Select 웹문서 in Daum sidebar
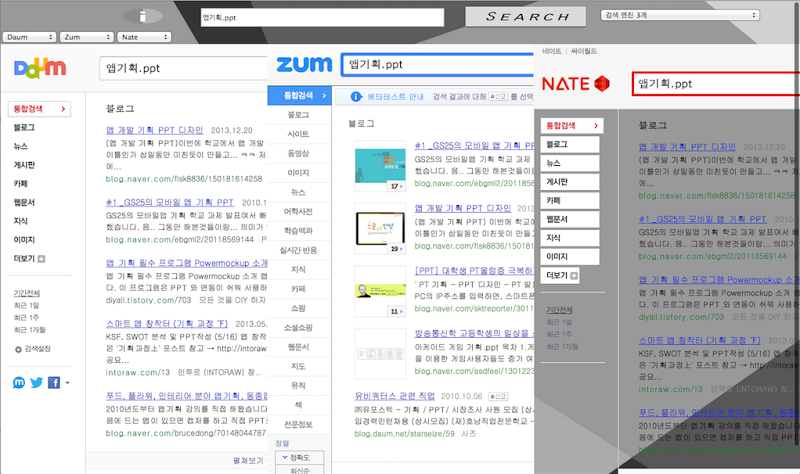Image resolution: width=800 pixels, height=474 pixels. coord(24,202)
